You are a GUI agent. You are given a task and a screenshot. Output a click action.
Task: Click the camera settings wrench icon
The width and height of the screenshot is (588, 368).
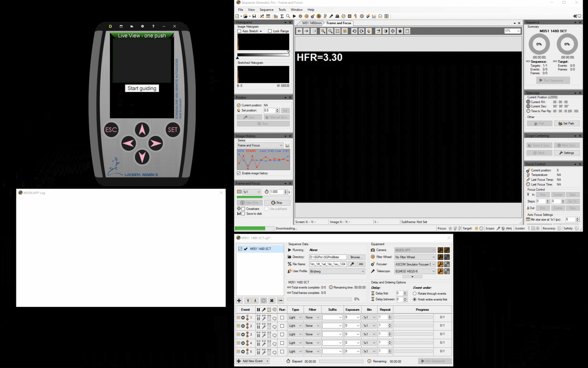[440, 250]
